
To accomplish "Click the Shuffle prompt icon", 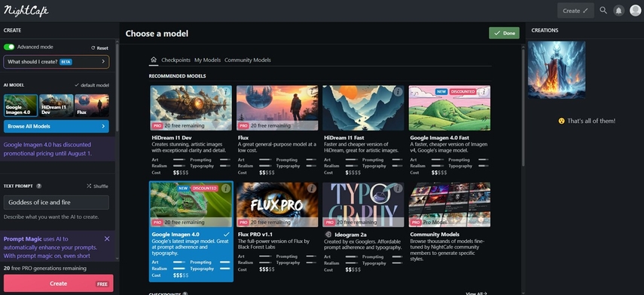I will pos(89,186).
